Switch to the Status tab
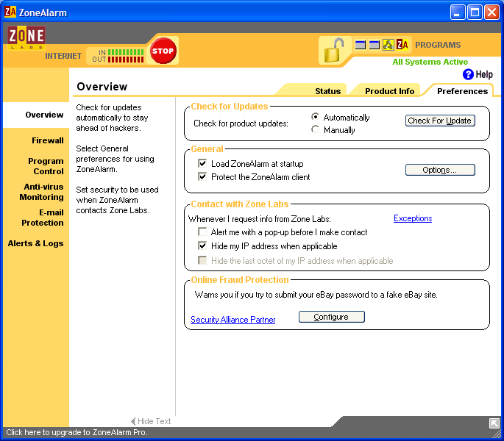 (327, 91)
